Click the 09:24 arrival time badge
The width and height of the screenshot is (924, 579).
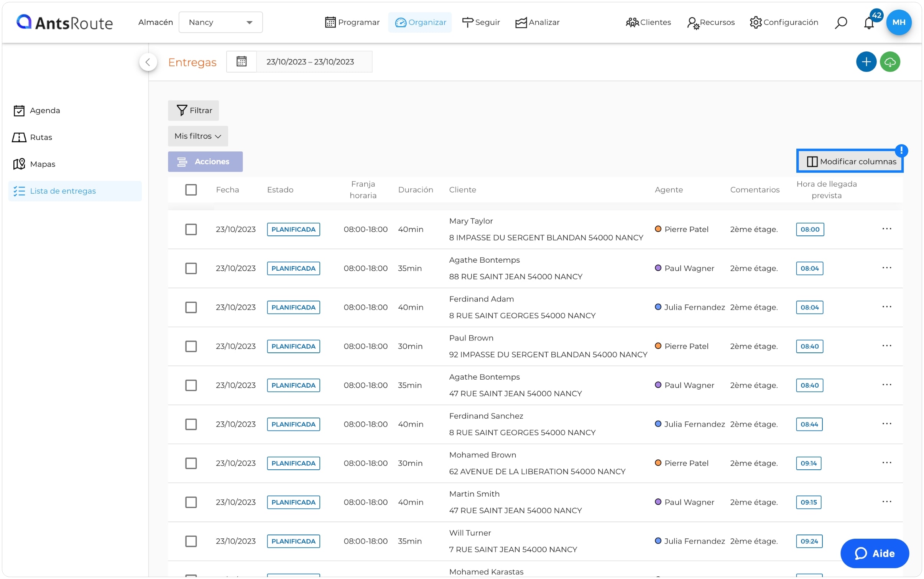click(809, 541)
